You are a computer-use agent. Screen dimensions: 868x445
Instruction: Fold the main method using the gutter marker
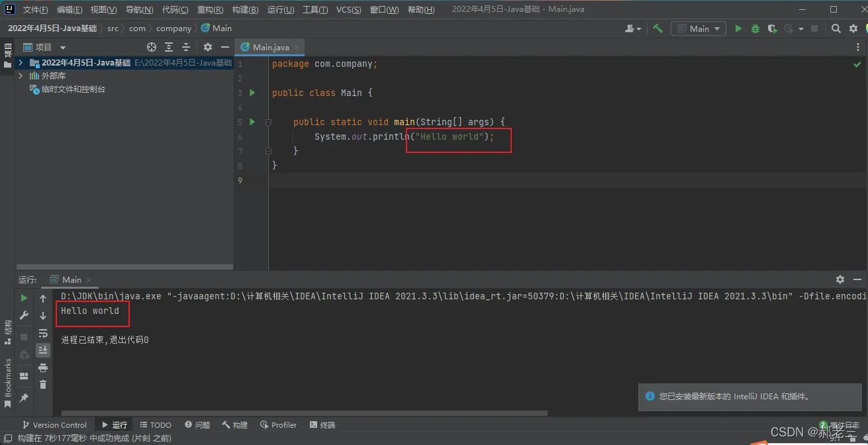click(268, 122)
